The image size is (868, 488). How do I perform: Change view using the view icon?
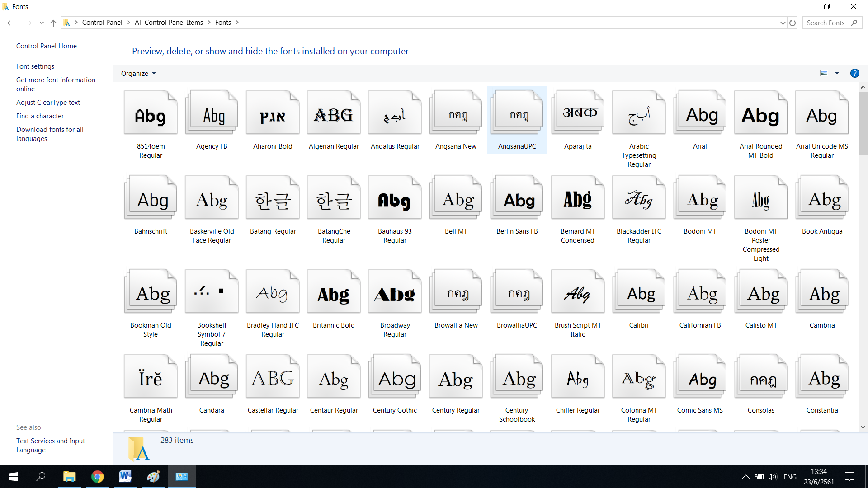pos(824,73)
